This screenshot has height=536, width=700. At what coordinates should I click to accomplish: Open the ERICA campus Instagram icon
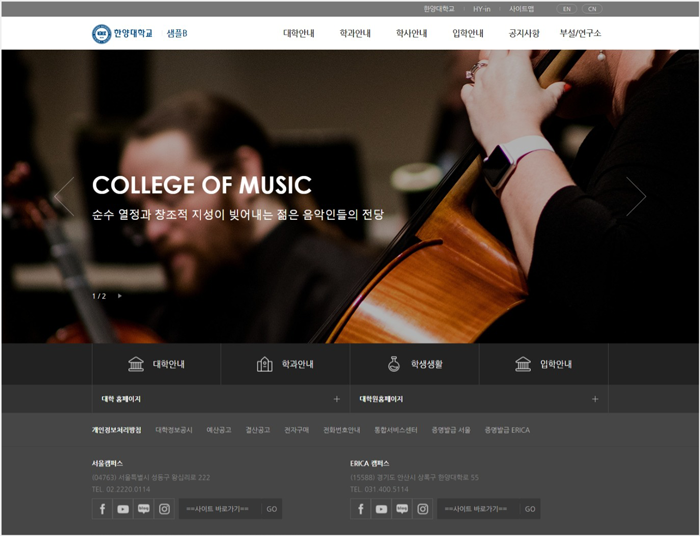click(x=422, y=509)
